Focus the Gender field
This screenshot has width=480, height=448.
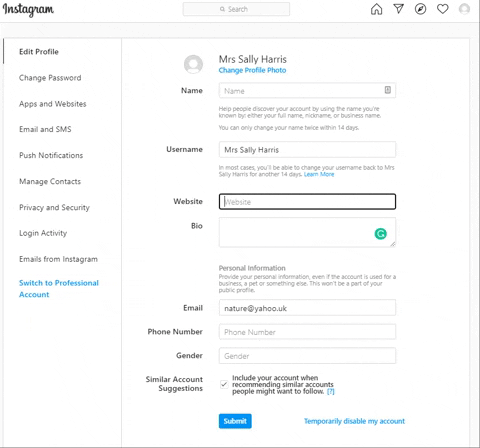coord(307,356)
